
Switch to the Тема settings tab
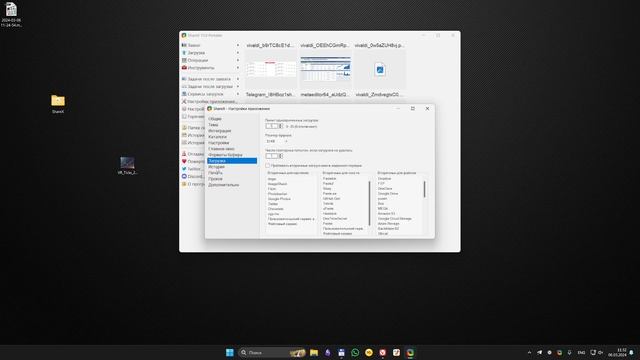[x=213, y=125]
